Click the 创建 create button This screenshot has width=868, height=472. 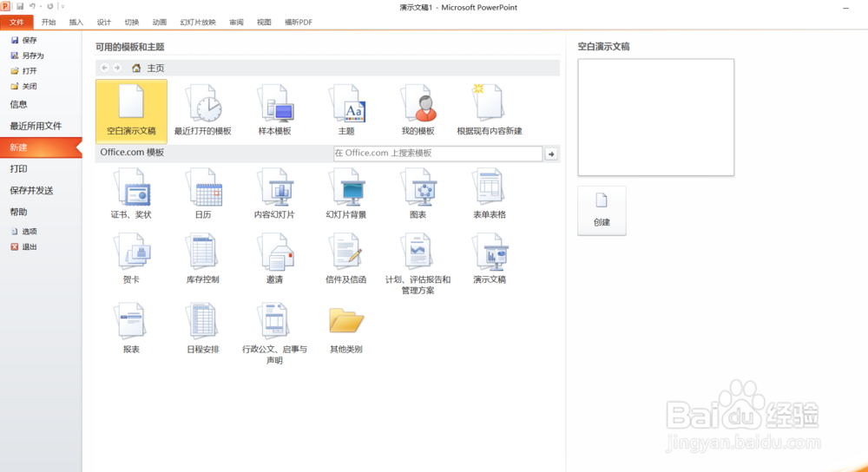tap(602, 211)
